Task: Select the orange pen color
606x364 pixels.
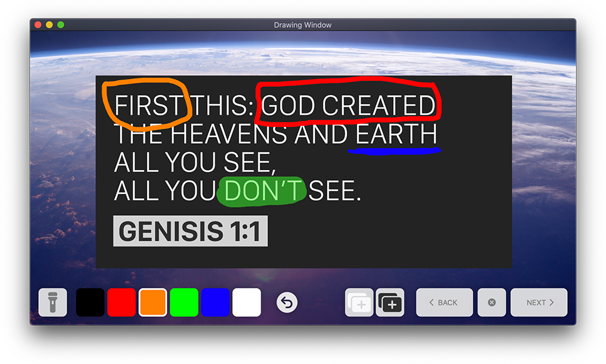Action: (x=153, y=302)
